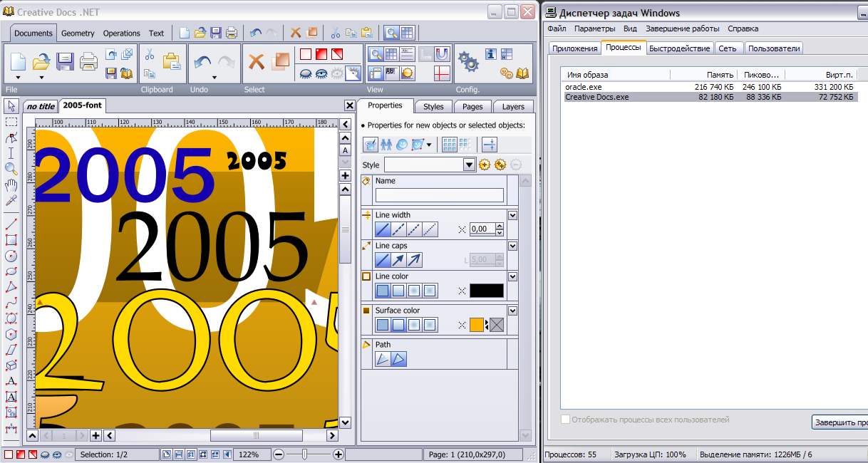Screen dimensions: 868x463
Task: Open the Geometry ribbon tab
Action: point(78,33)
